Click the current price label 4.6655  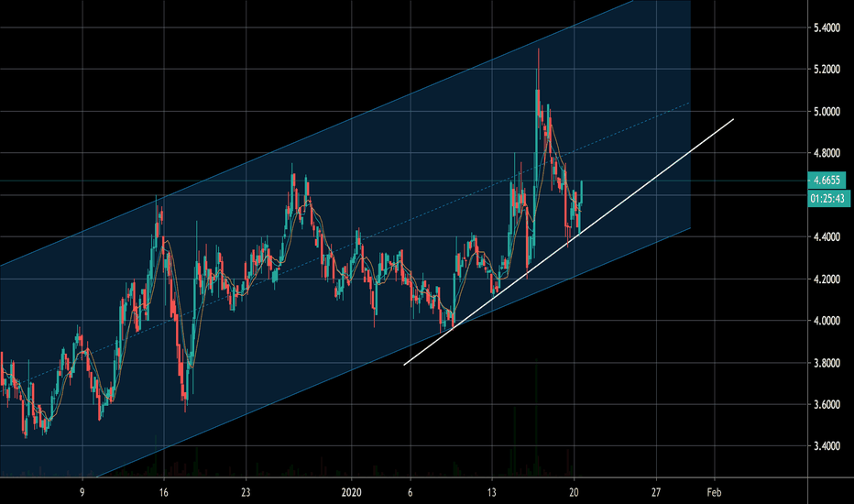pyautogui.click(x=827, y=181)
